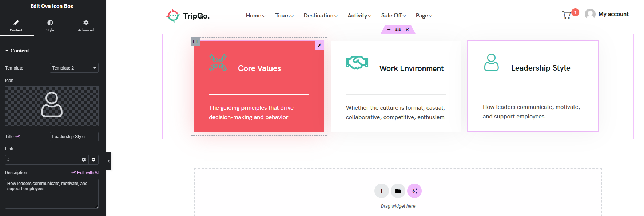Click the icon preview thumbnail
Viewport: 644px width, 216px height.
(x=52, y=106)
